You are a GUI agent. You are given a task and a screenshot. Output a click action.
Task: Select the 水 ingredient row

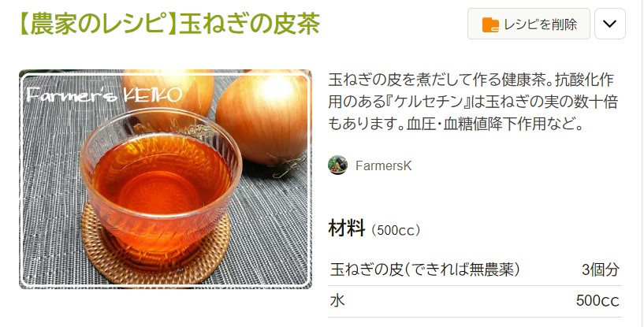(x=475, y=301)
